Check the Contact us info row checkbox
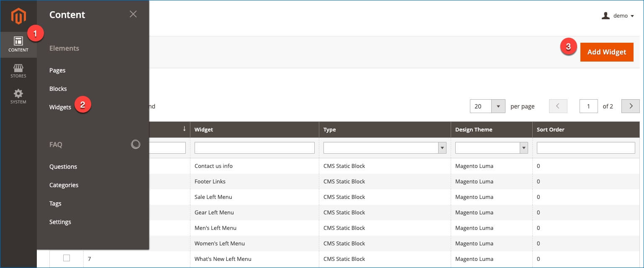Image resolution: width=644 pixels, height=268 pixels. pos(66,166)
